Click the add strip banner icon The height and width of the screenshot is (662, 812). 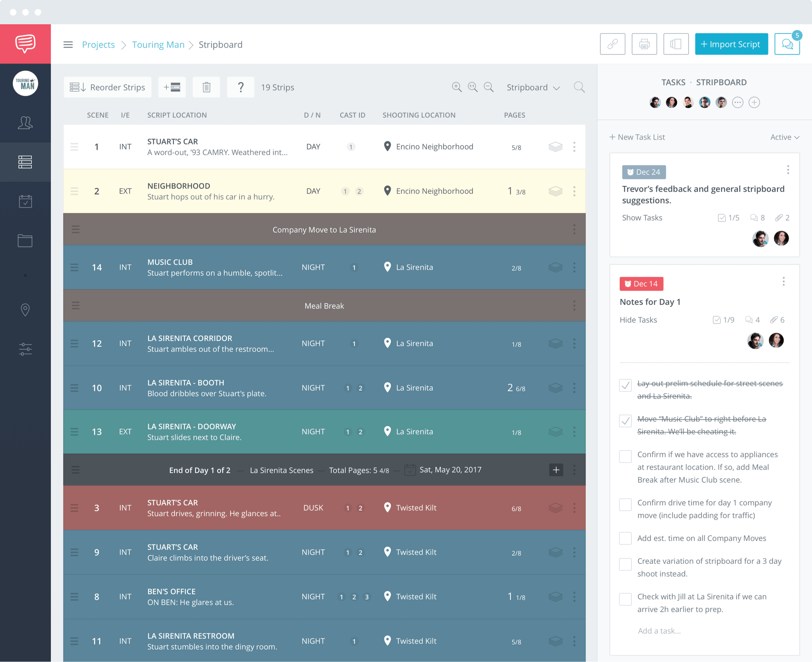click(172, 87)
